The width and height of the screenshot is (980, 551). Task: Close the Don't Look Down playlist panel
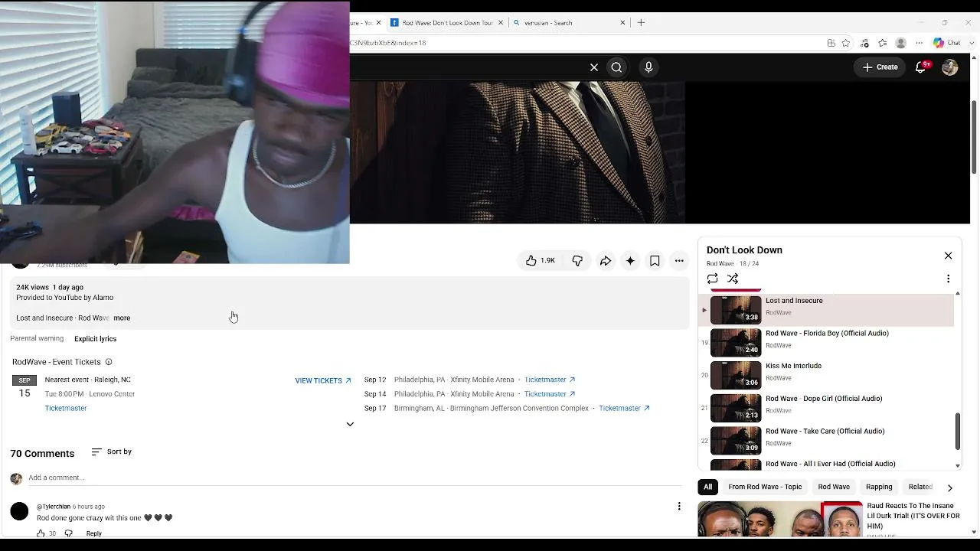pyautogui.click(x=948, y=256)
